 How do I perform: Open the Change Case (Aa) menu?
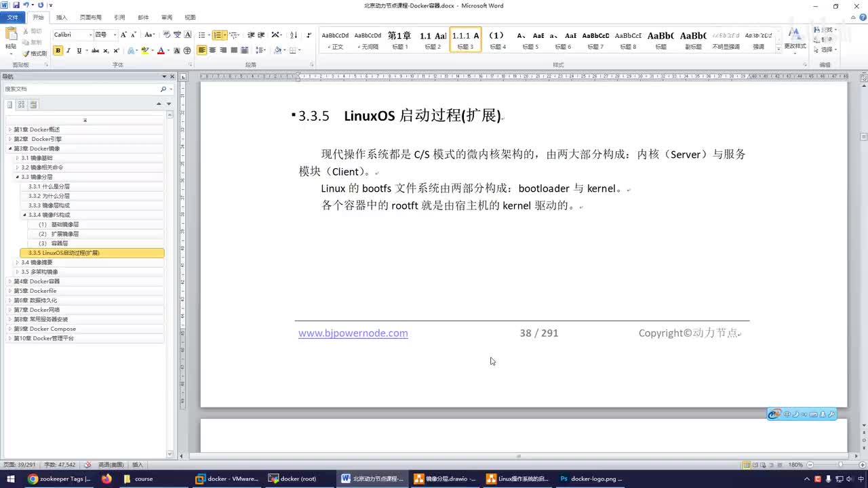pyautogui.click(x=149, y=35)
